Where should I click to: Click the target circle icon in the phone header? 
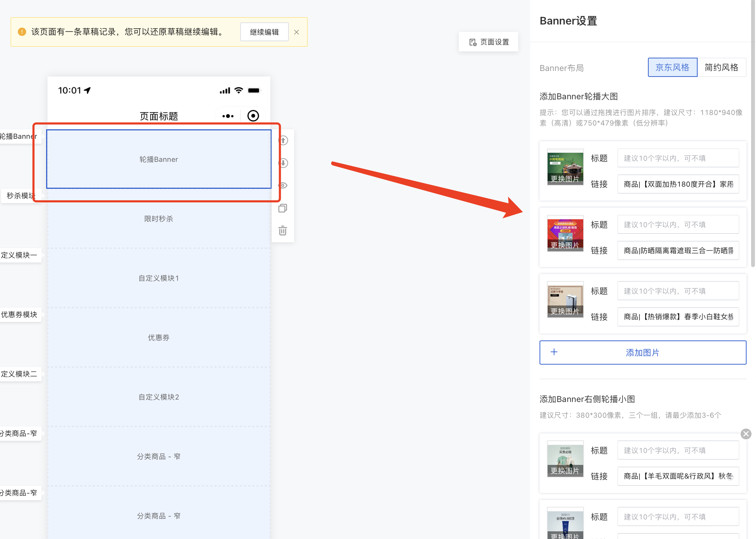pyautogui.click(x=253, y=116)
